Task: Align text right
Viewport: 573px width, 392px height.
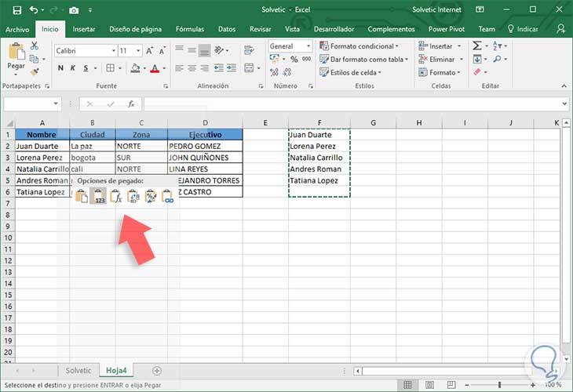Action: point(205,68)
